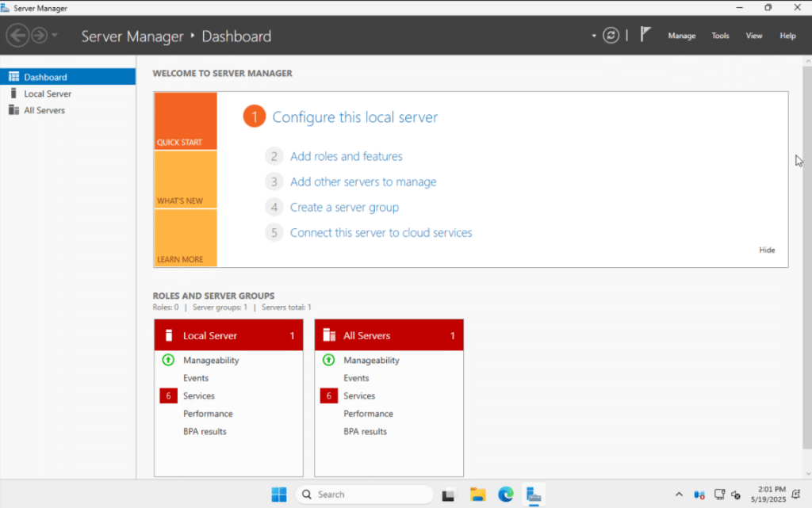Viewport: 812px width, 508px height.
Task: Open Manageability in Local Server tile
Action: pos(211,360)
